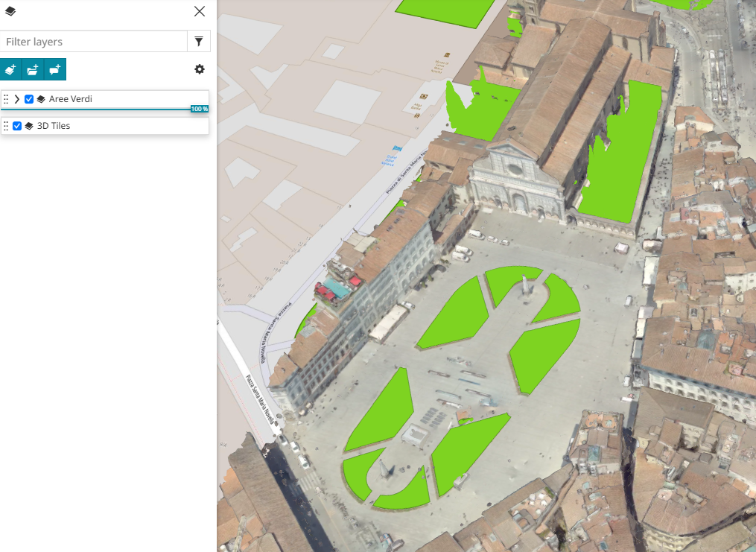Expand the Aree Verdi layer

(x=17, y=99)
